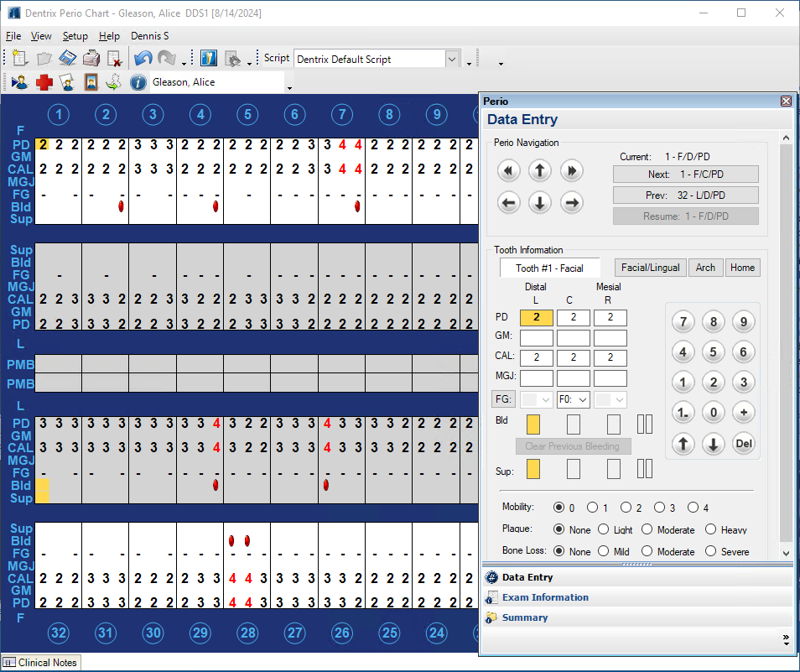
Task: Click the Del key on the keypad
Action: pos(743,444)
